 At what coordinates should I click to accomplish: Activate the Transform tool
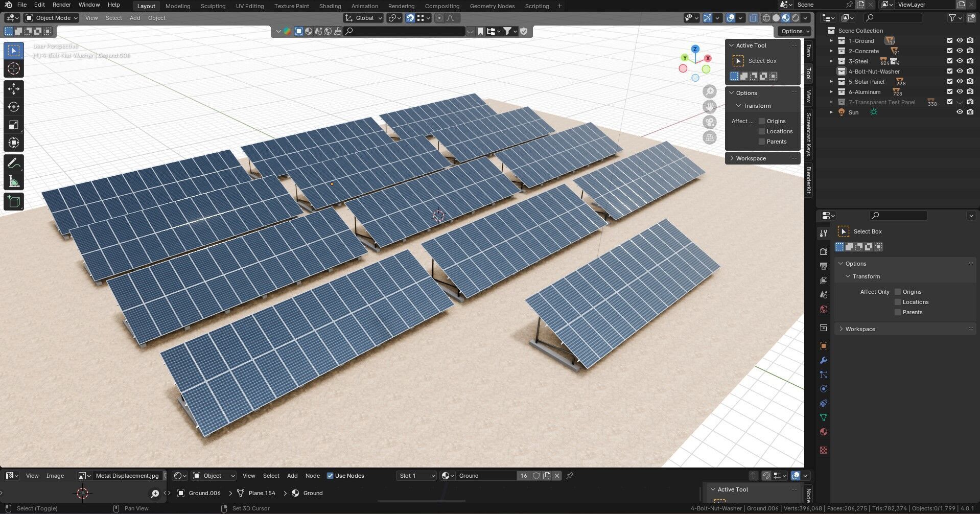(14, 143)
